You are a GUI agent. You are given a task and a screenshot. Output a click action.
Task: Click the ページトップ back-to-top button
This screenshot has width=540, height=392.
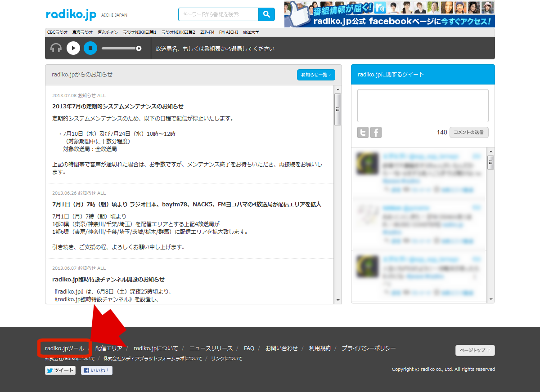click(x=475, y=350)
